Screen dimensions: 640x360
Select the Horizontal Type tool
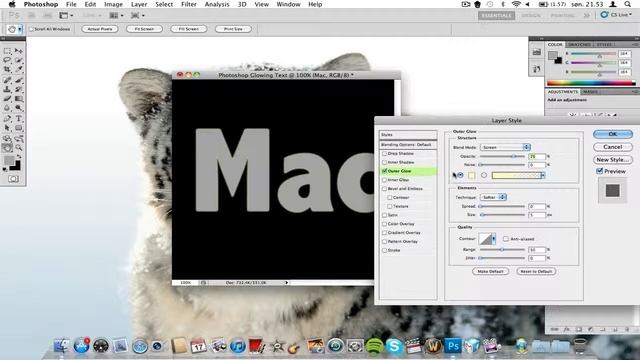19,119
